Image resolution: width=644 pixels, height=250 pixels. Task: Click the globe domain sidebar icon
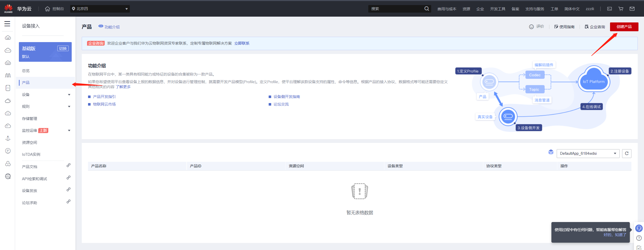click(x=8, y=176)
